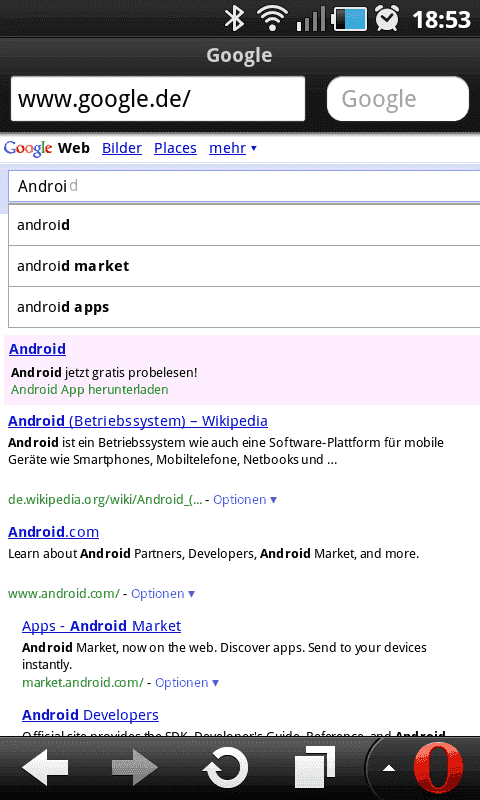Switch to the Places tab
This screenshot has width=480, height=800.
click(x=175, y=148)
